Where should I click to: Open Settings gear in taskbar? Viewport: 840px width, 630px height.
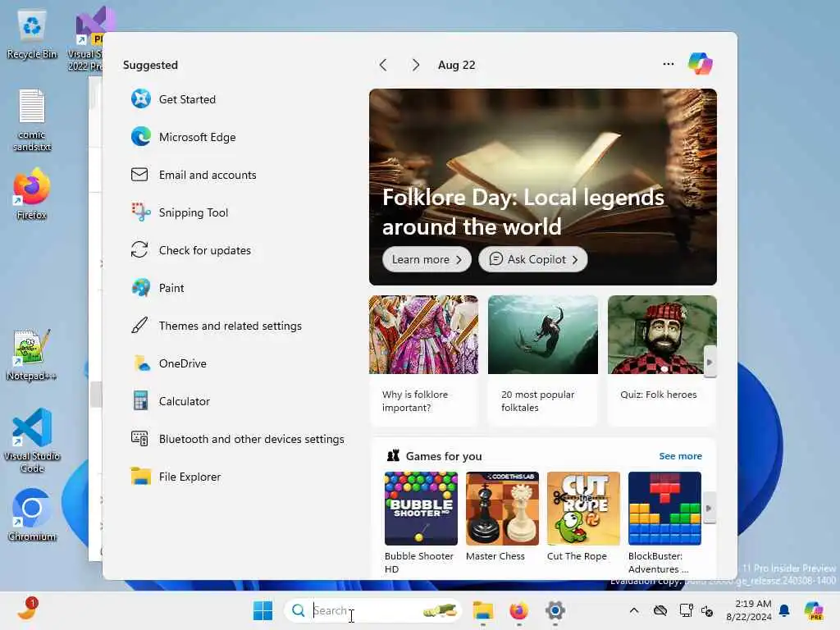point(555,610)
